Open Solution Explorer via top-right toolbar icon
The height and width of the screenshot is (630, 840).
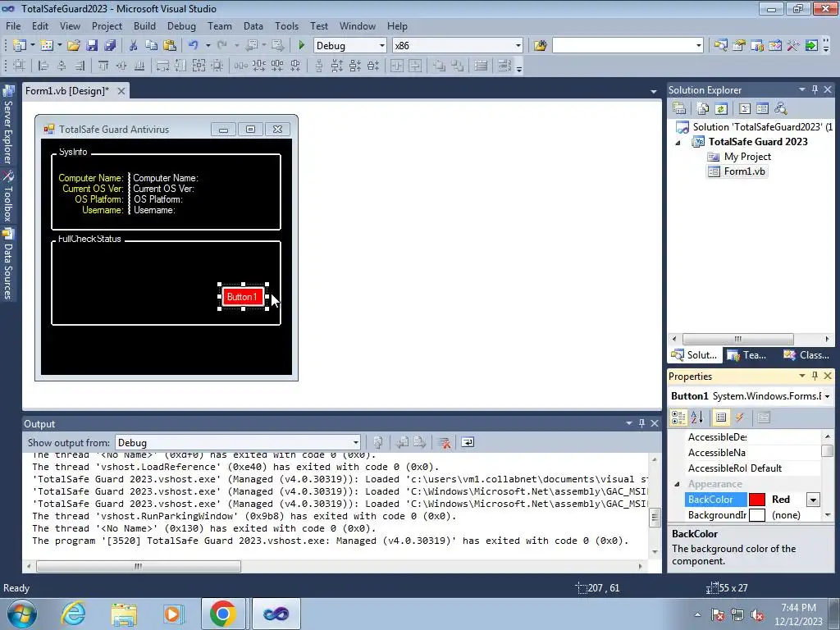[720, 46]
